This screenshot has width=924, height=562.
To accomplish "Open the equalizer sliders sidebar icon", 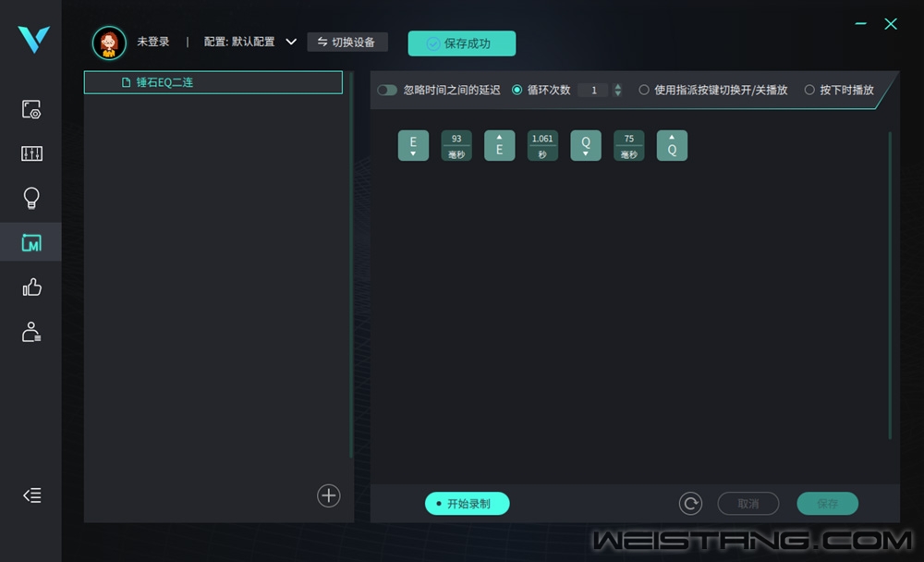I will (x=31, y=153).
